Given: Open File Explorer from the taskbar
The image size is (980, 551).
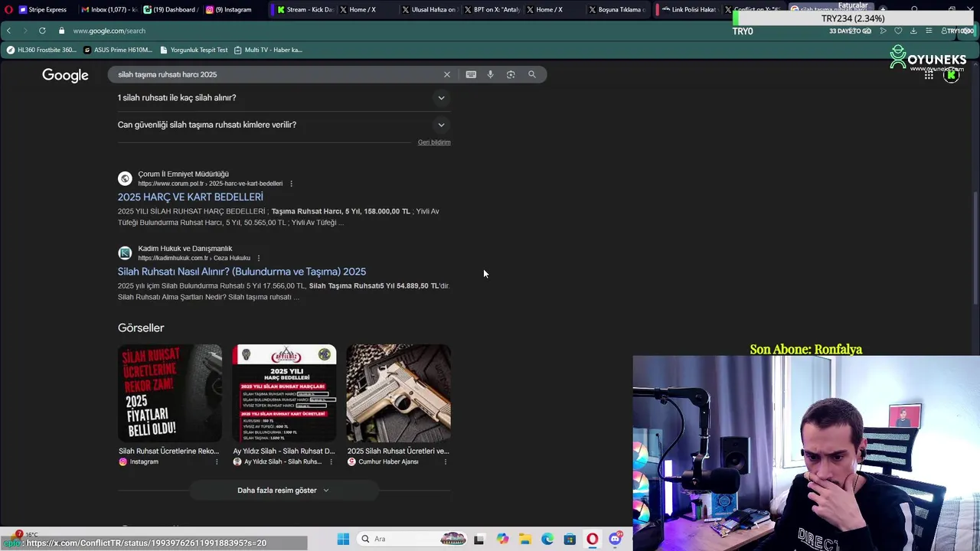Looking at the screenshot, I should pos(525,539).
